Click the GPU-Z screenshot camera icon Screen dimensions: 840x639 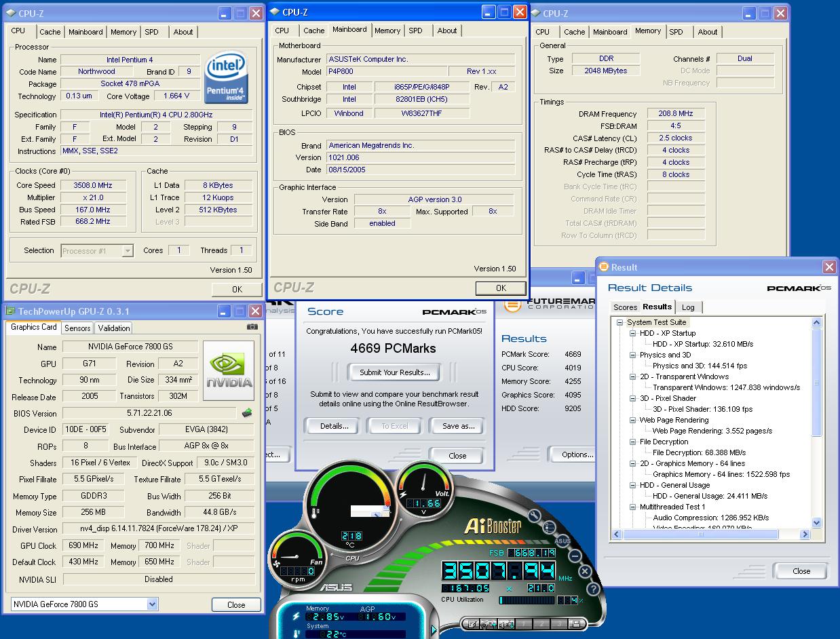click(x=252, y=326)
